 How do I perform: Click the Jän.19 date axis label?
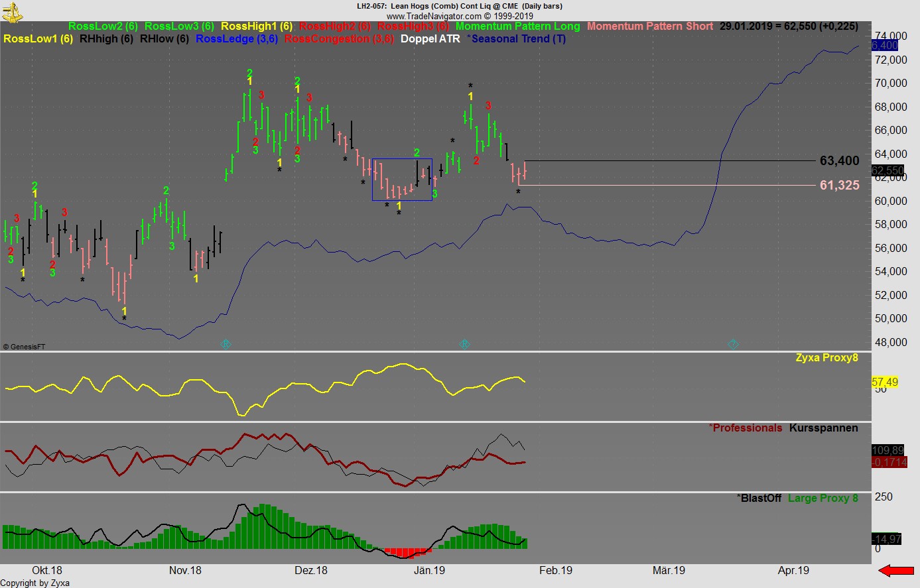tap(429, 571)
